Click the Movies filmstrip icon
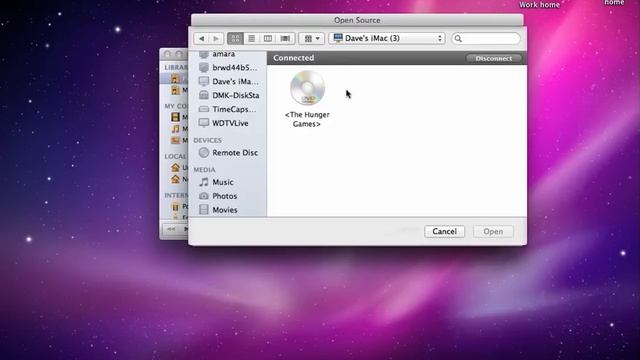Image resolution: width=640 pixels, height=360 pixels. (204, 210)
